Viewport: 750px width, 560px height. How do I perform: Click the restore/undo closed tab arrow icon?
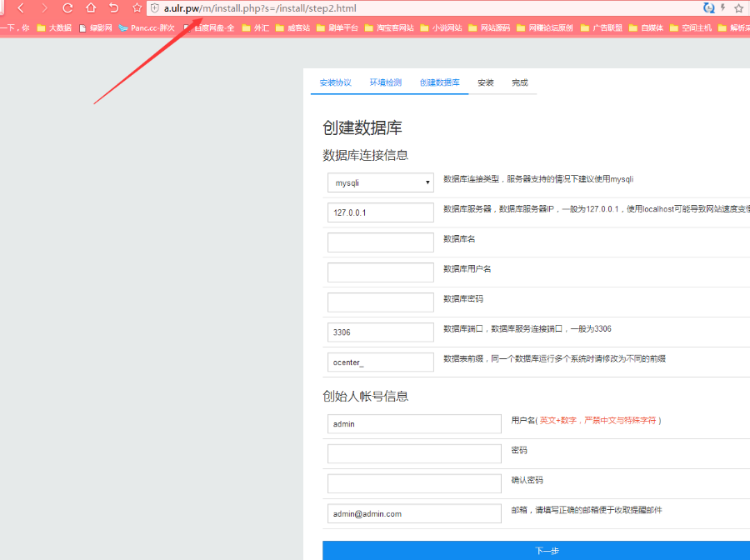[113, 7]
